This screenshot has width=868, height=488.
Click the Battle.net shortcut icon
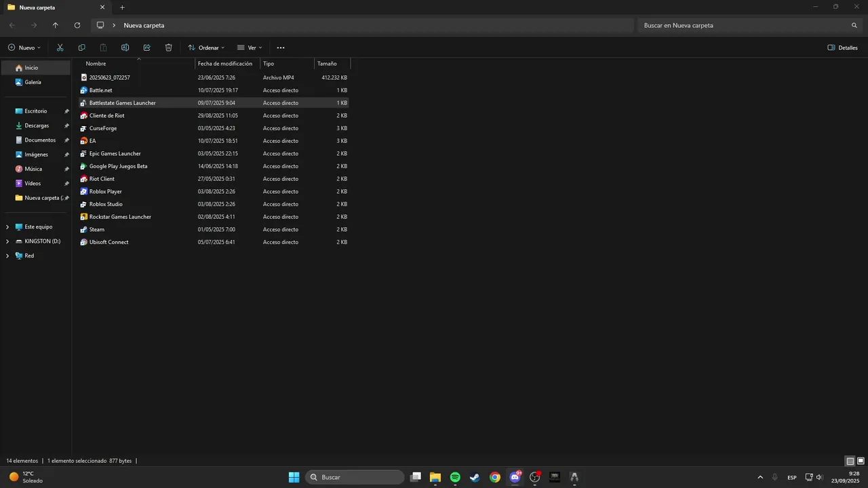coord(84,90)
